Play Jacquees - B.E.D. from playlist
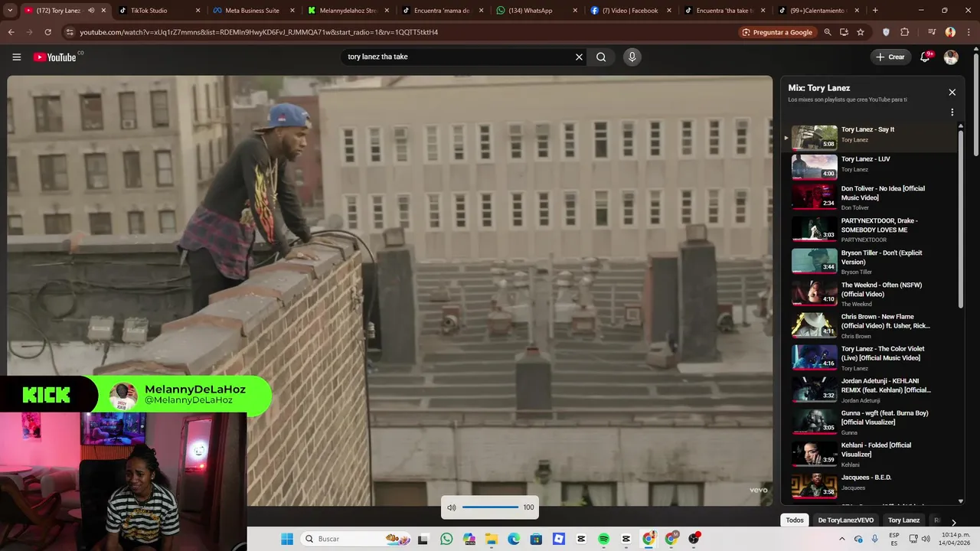The image size is (980, 551). point(869,486)
